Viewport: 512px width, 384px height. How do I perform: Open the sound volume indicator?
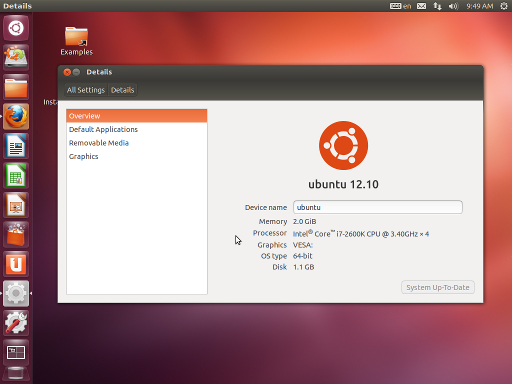point(453,6)
